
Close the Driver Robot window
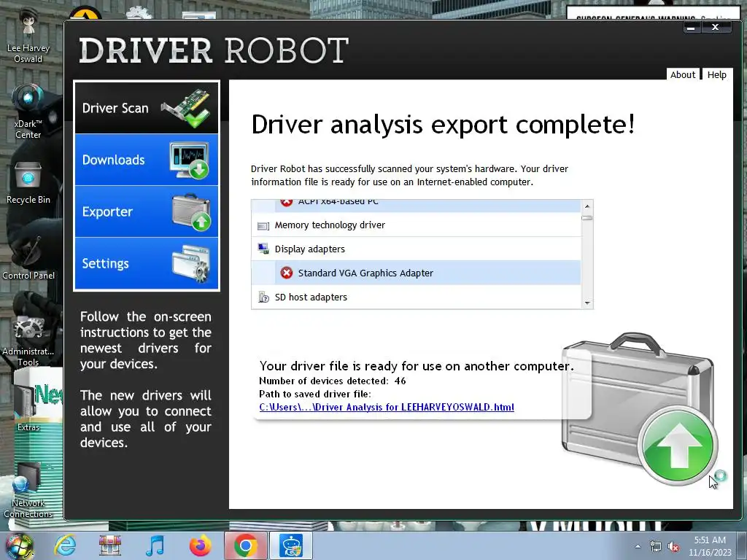(x=715, y=27)
